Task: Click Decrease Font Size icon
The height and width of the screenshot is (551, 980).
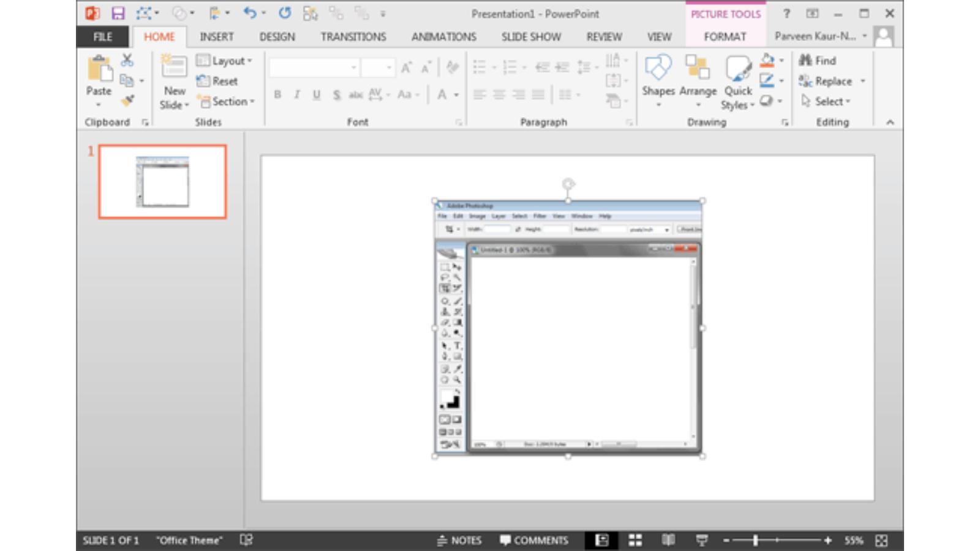Action: pos(426,67)
